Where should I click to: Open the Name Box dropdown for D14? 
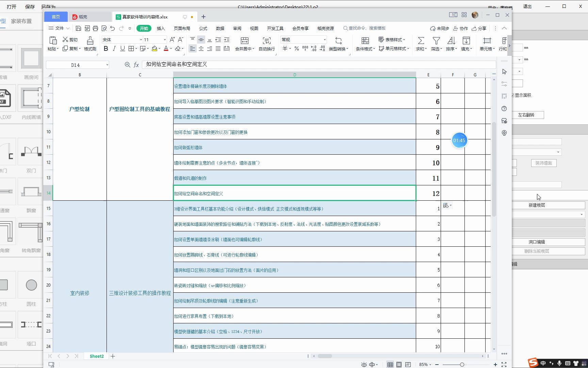pos(107,65)
